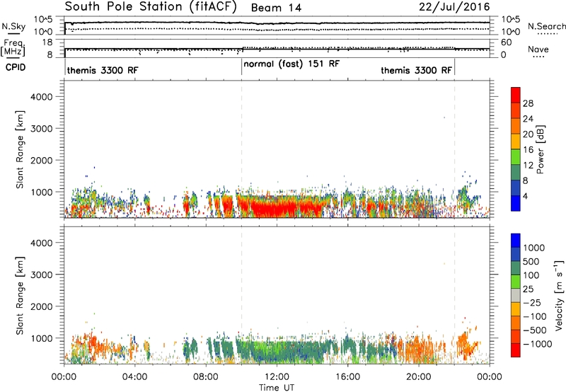Click the '20:00' time tick label

[418, 377]
